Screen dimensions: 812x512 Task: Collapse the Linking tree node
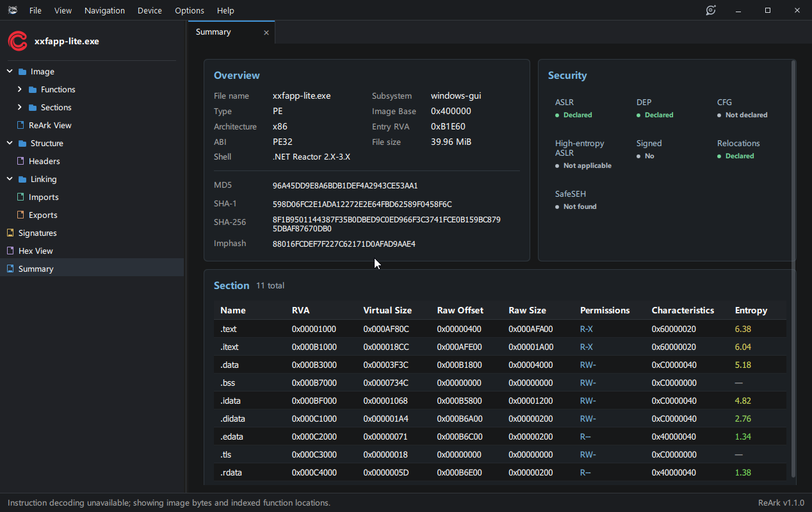point(10,179)
